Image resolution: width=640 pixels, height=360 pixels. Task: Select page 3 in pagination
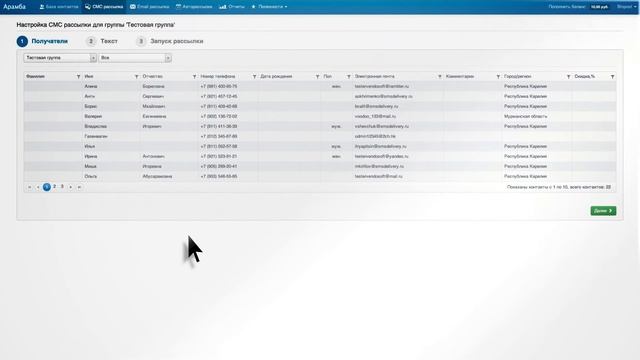(62, 187)
